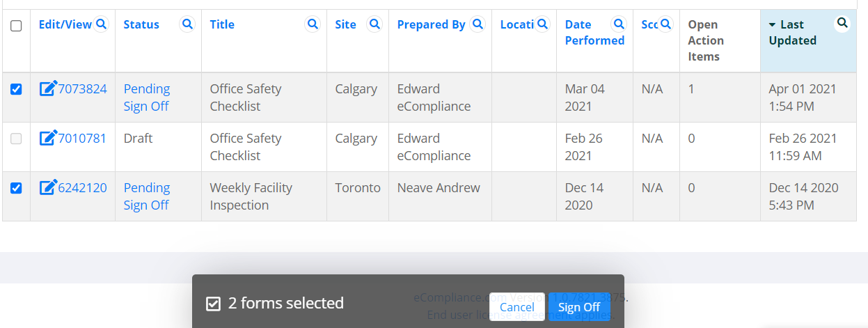
Task: Click the Title column search icon
Action: click(x=313, y=24)
